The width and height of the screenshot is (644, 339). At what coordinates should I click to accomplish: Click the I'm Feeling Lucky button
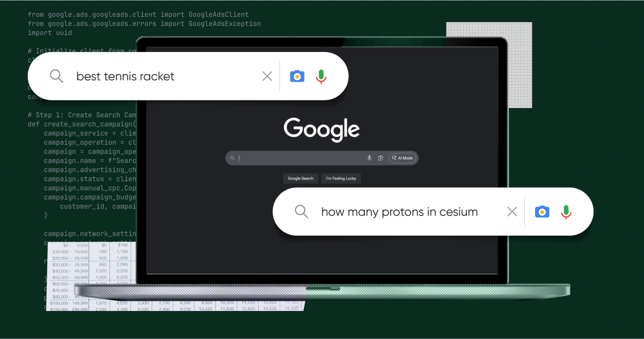coord(341,178)
